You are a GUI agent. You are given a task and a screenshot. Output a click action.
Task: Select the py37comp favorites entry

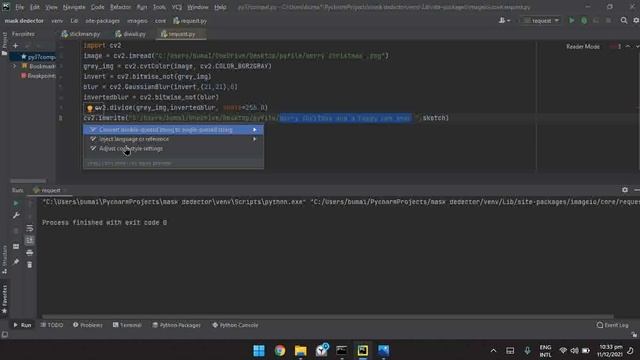click(38, 57)
